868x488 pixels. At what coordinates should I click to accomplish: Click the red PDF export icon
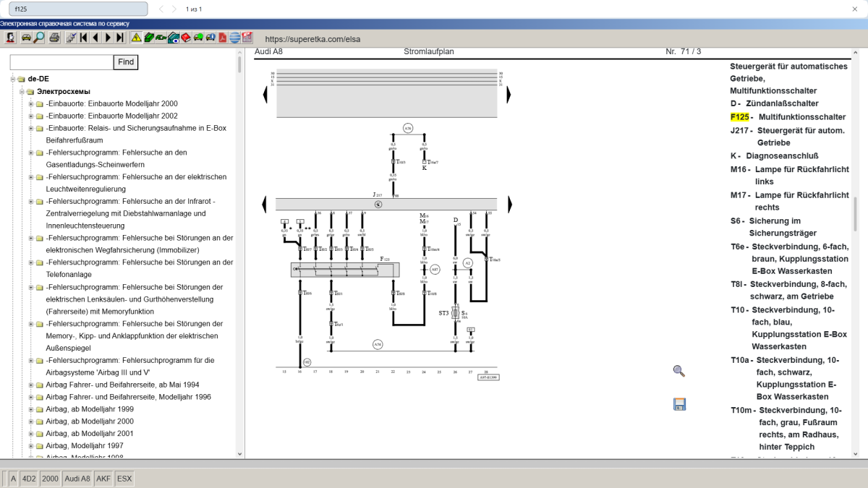point(223,38)
